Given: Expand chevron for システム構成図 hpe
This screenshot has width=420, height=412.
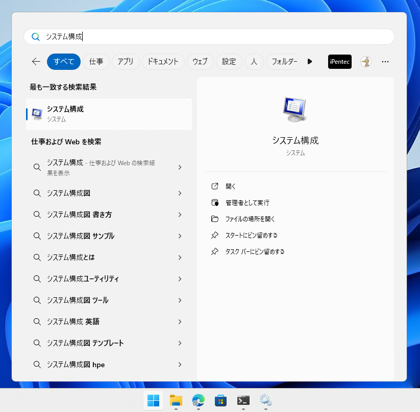Looking at the screenshot, I should tap(180, 365).
